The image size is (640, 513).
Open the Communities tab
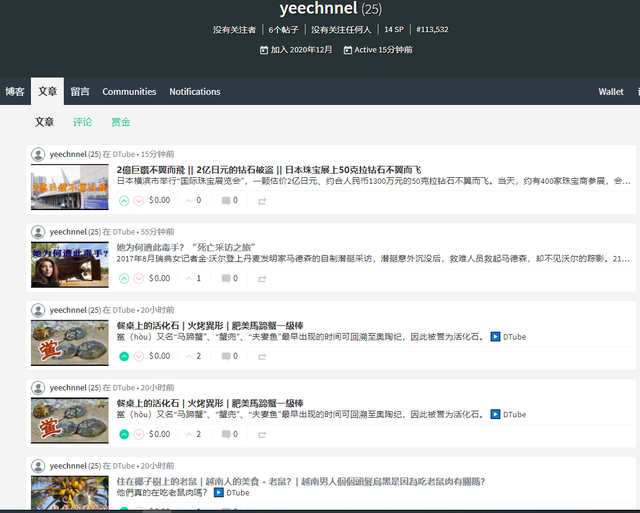click(129, 91)
